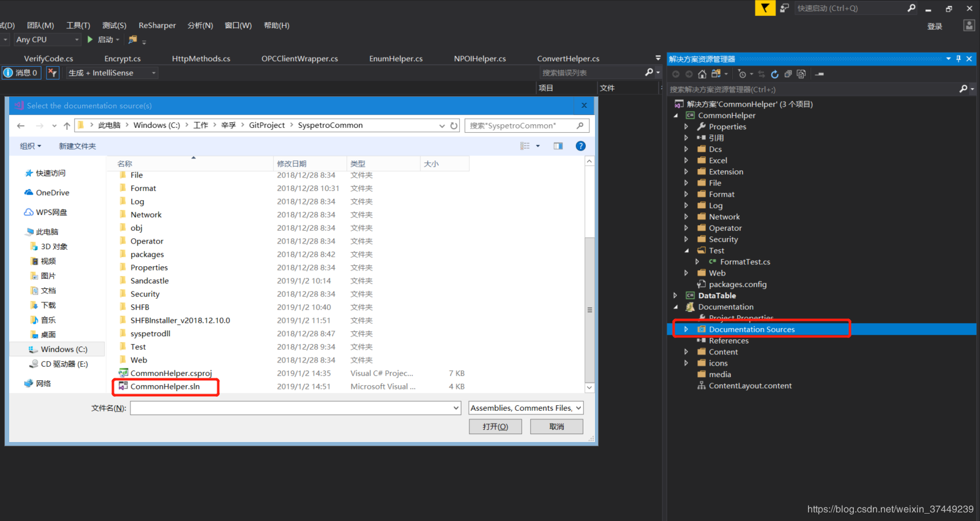Click search magnifier in Solution Explorer search box
980x521 pixels.
(x=963, y=89)
